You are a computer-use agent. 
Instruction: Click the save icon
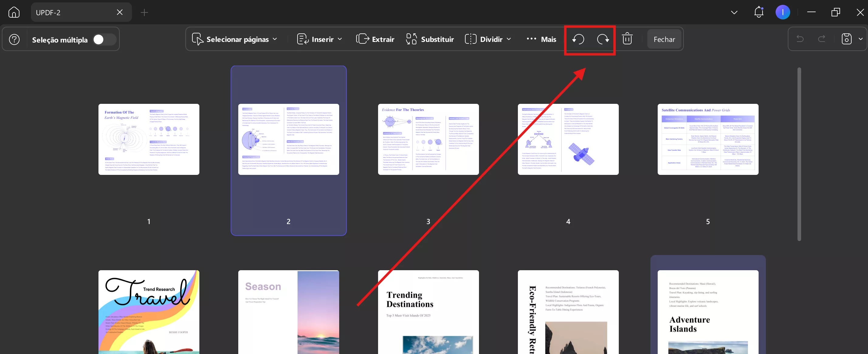[x=846, y=39]
